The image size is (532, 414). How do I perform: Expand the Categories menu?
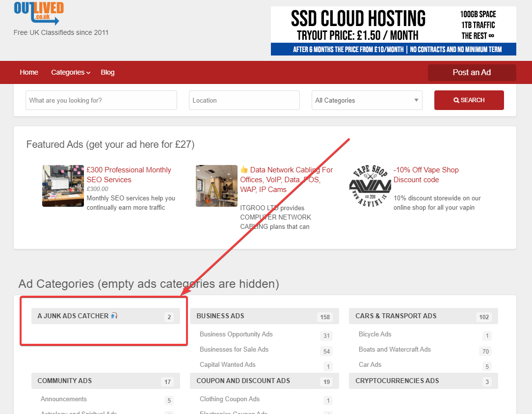click(71, 72)
